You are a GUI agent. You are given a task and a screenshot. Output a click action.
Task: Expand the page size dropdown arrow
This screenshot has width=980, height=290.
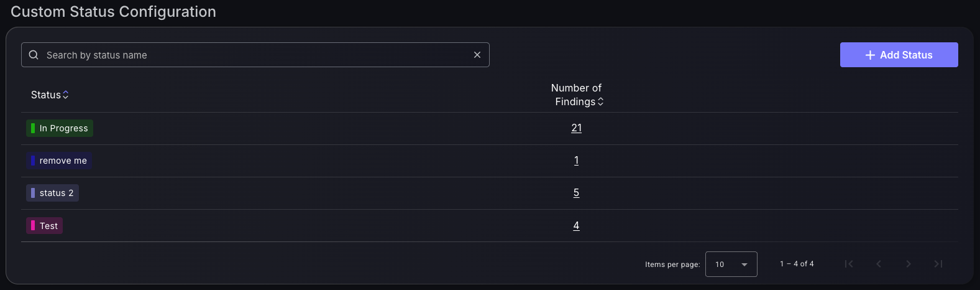pos(744,264)
